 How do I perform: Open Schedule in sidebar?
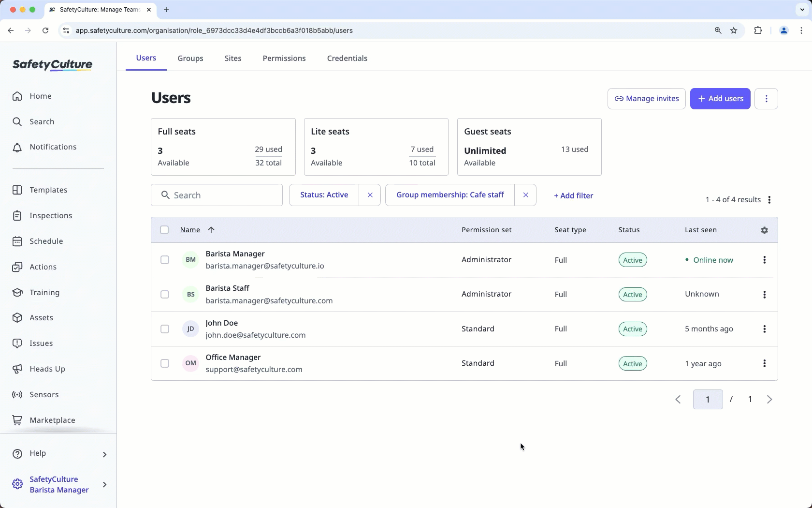[37, 241]
